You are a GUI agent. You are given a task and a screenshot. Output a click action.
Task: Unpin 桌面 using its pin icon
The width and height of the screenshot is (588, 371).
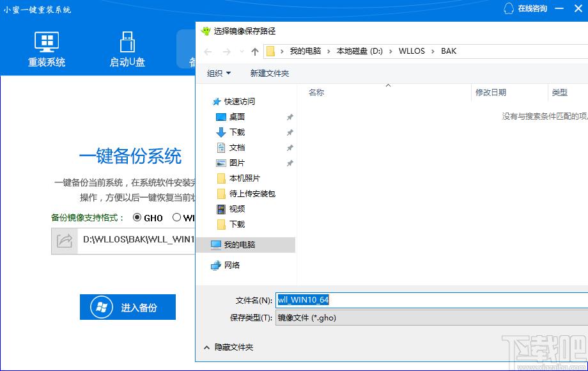click(290, 118)
